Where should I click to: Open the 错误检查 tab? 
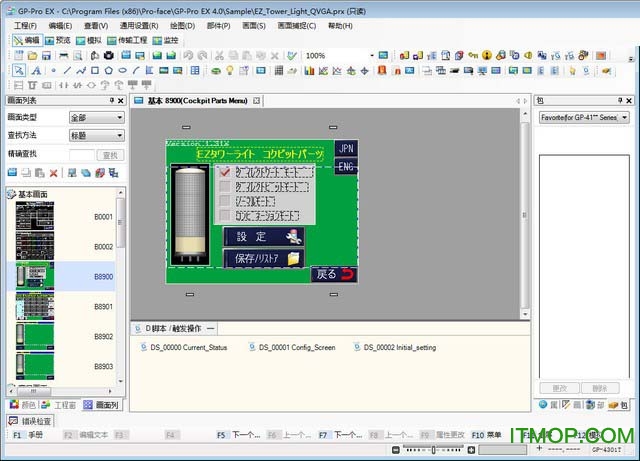[31, 421]
